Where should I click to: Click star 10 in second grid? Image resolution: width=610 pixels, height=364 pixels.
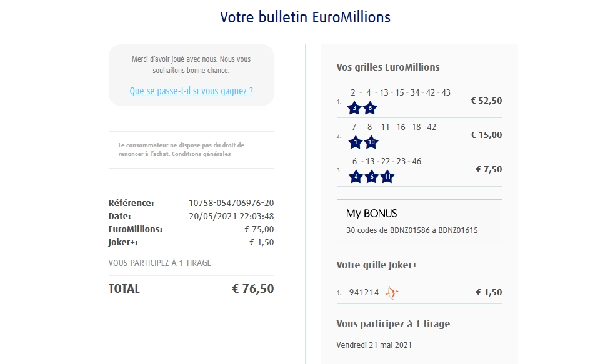pos(371,142)
